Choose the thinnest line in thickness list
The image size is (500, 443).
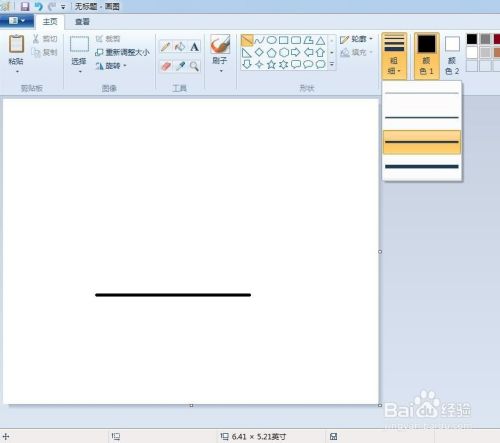(x=422, y=93)
